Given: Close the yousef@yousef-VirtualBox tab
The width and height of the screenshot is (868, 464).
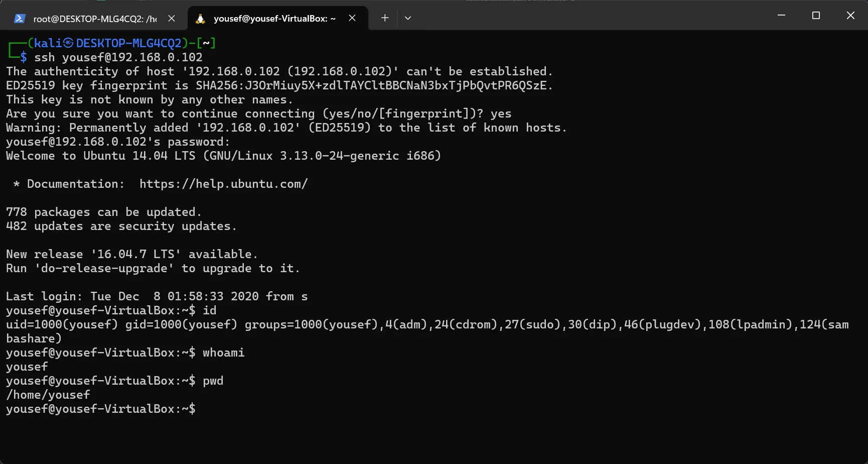Looking at the screenshot, I should click(352, 18).
